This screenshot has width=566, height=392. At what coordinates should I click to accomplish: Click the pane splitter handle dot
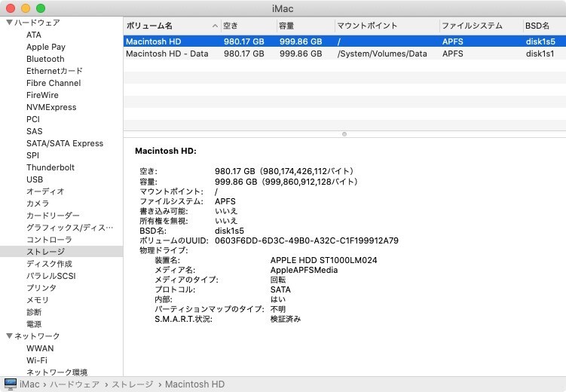pos(344,134)
